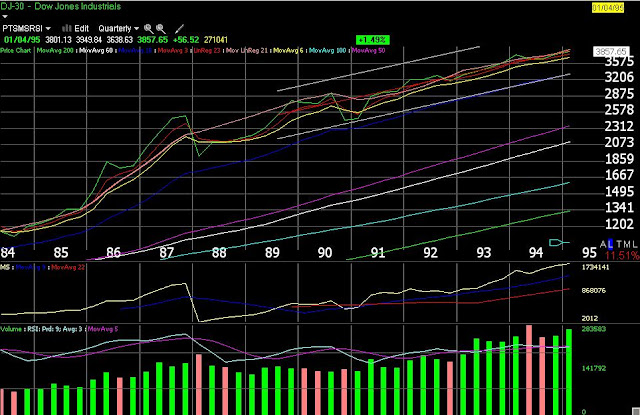Click the 3206 price axis label
640x415 pixels.
pos(619,77)
